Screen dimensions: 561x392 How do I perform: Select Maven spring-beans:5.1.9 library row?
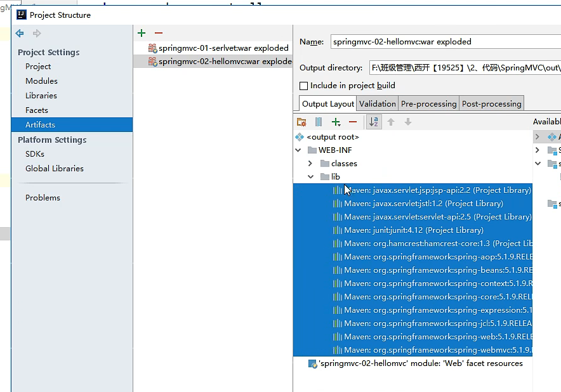click(413, 270)
